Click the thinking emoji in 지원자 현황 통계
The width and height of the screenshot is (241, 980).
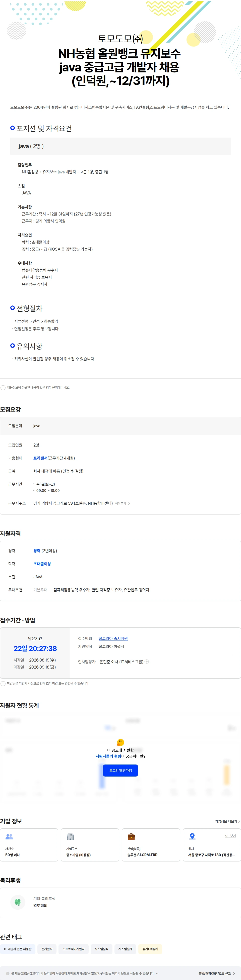(x=120, y=742)
